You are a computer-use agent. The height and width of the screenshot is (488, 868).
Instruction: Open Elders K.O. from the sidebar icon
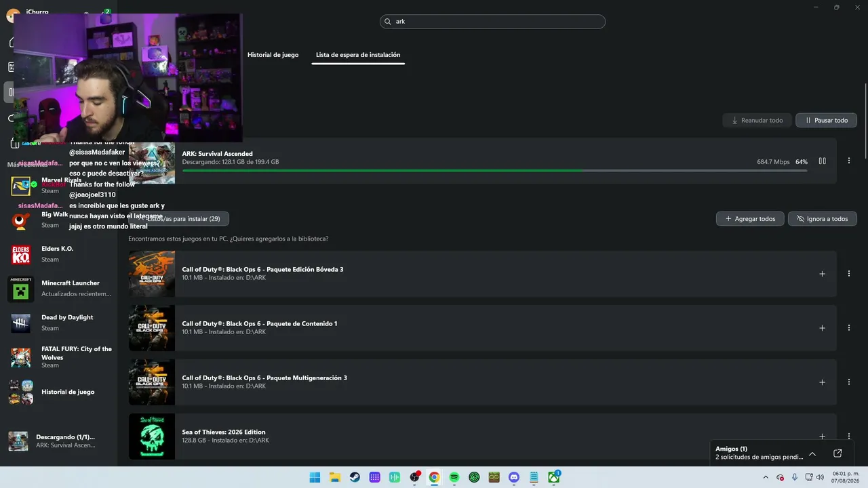pos(21,254)
